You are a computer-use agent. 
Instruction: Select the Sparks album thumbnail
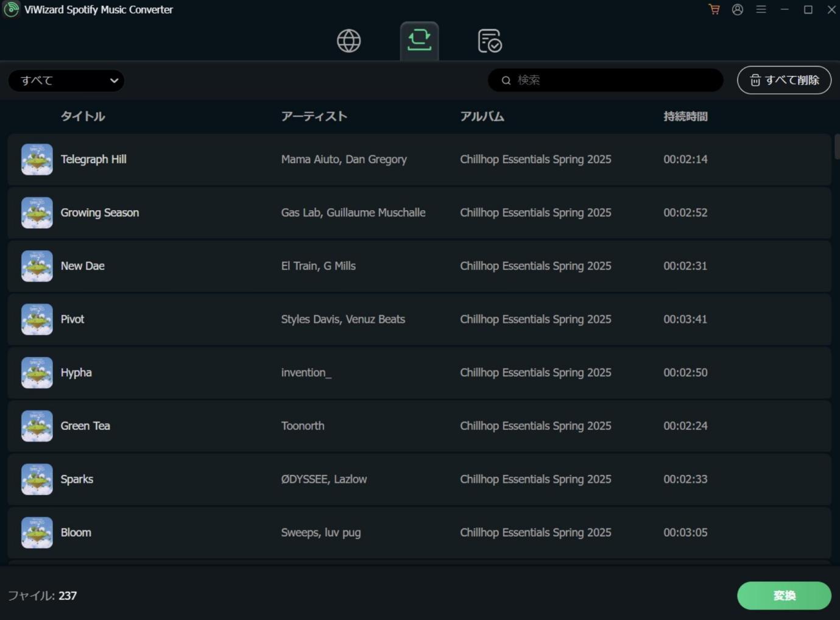click(x=37, y=479)
